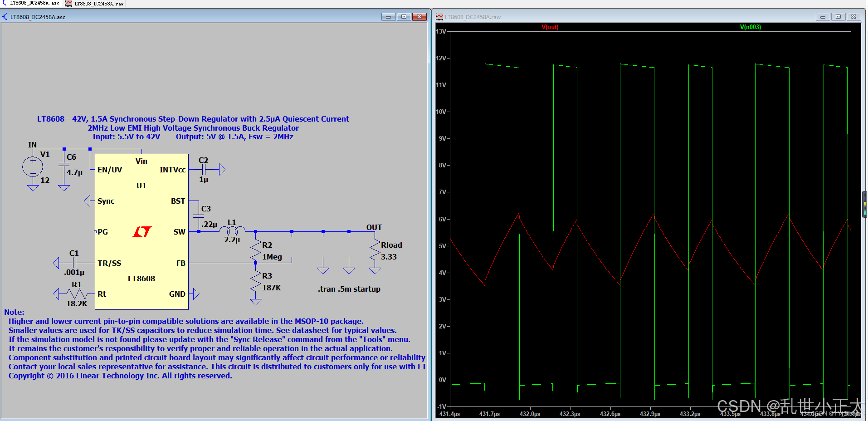Click the IN net label
The height and width of the screenshot is (421, 868).
click(x=32, y=145)
